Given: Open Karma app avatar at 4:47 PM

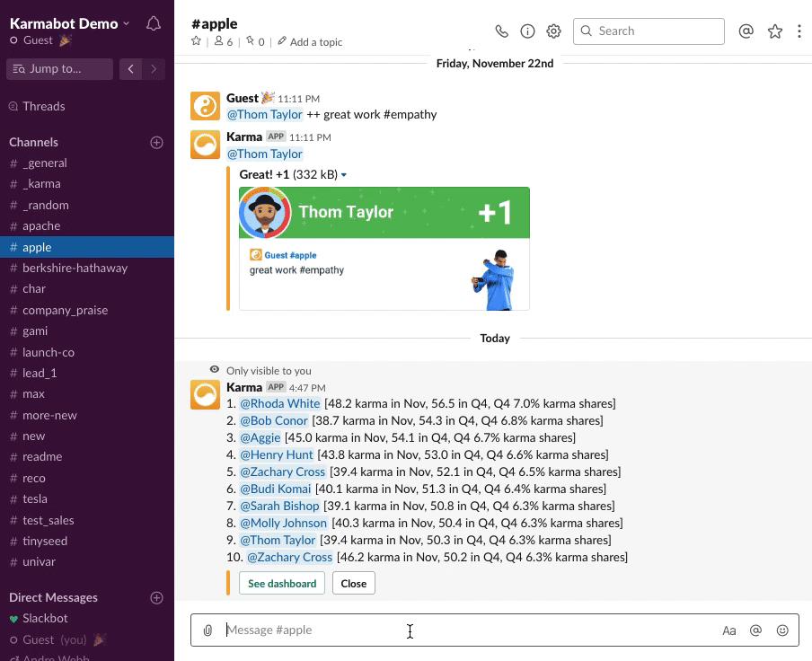Looking at the screenshot, I should [x=205, y=395].
